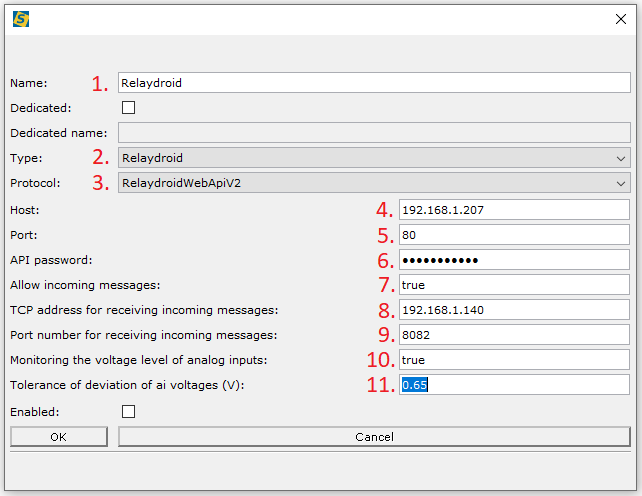Click the incoming messages port number field
The image size is (642, 496).
(x=513, y=335)
